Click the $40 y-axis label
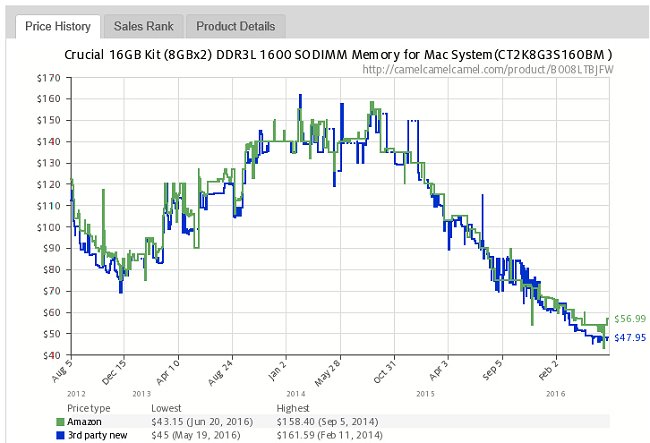Image resolution: width=650 pixels, height=443 pixels. point(51,355)
